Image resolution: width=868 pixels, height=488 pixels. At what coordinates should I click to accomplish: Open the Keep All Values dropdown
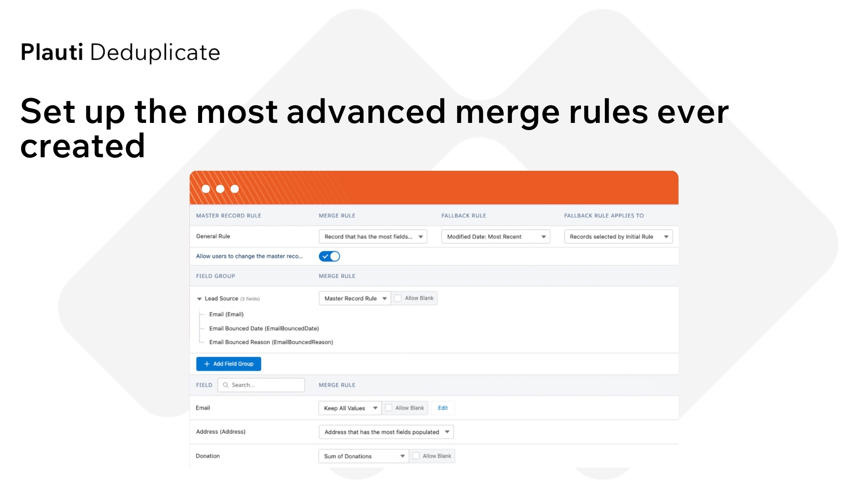350,408
